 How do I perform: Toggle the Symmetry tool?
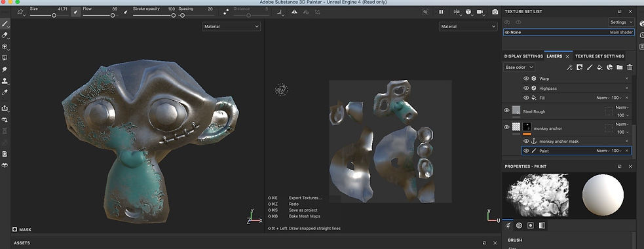coord(294,12)
